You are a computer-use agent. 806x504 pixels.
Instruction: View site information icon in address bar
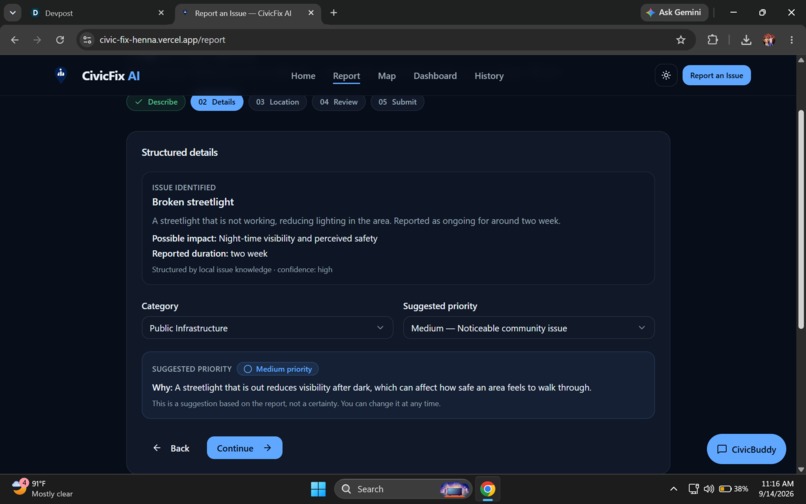click(87, 40)
